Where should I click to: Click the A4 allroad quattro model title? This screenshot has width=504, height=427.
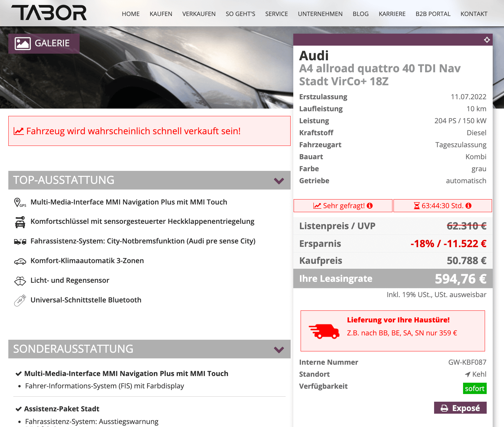tap(380, 75)
